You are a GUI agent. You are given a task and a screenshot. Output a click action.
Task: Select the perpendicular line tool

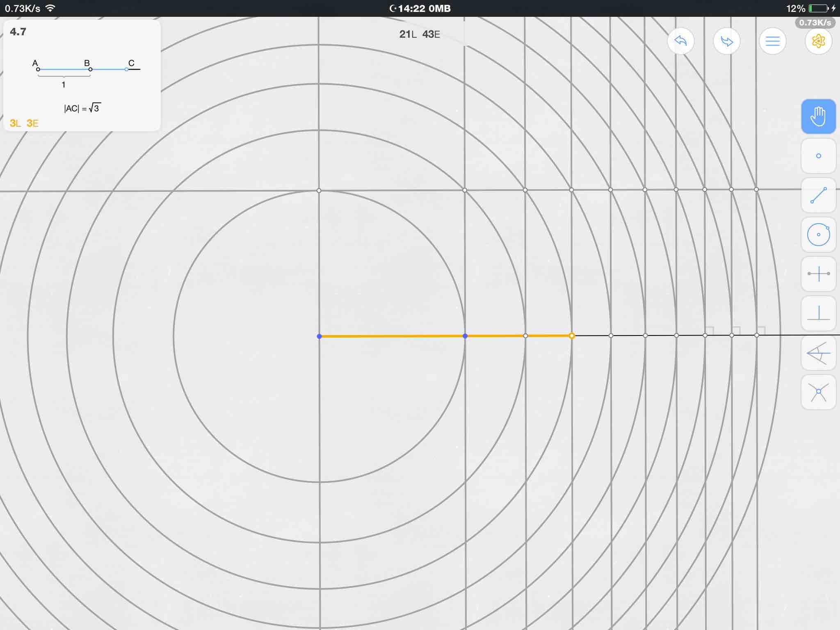pos(819,313)
